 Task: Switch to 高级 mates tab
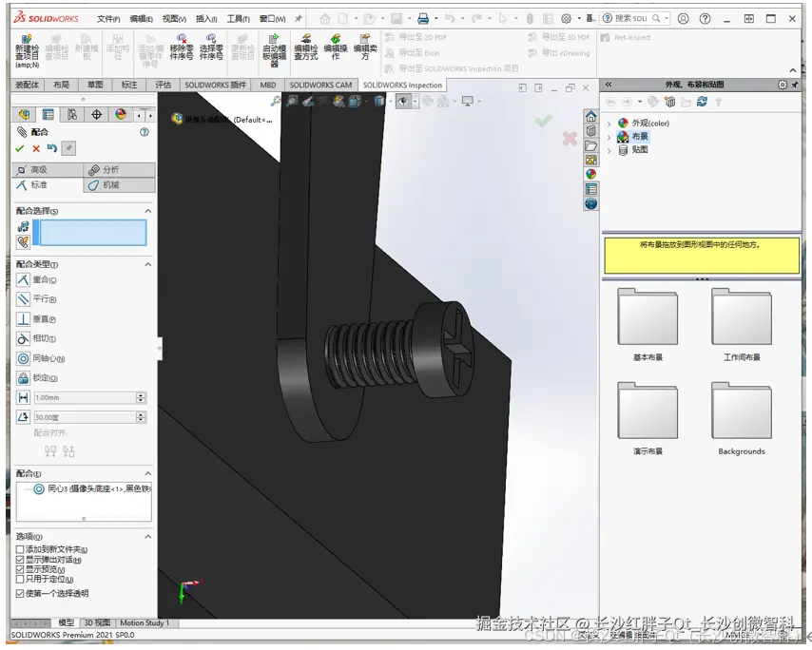pyautogui.click(x=48, y=170)
